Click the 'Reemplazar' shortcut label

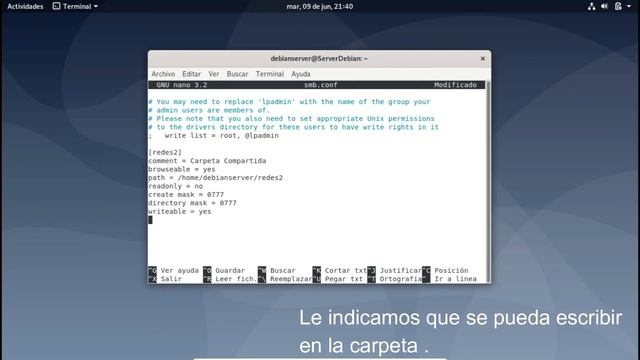coord(291,279)
